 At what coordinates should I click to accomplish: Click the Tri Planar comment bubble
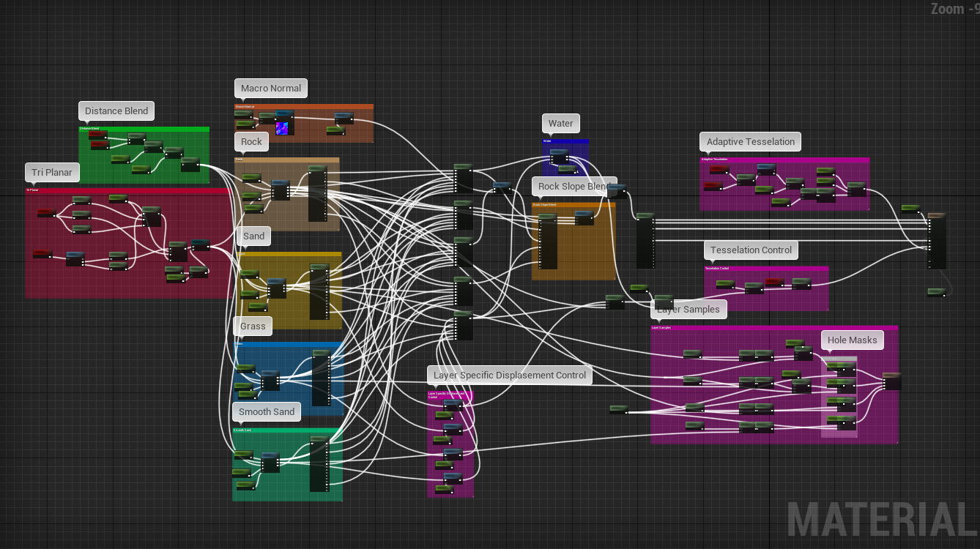51,173
